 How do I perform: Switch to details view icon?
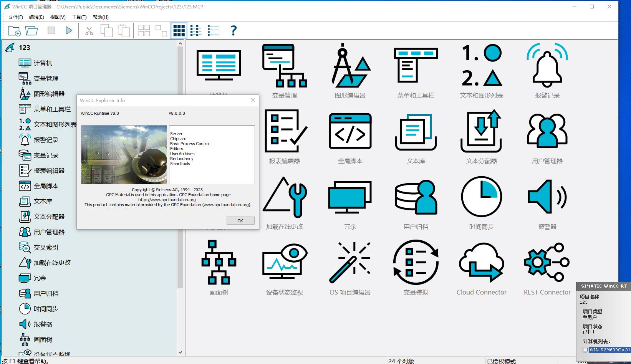213,31
